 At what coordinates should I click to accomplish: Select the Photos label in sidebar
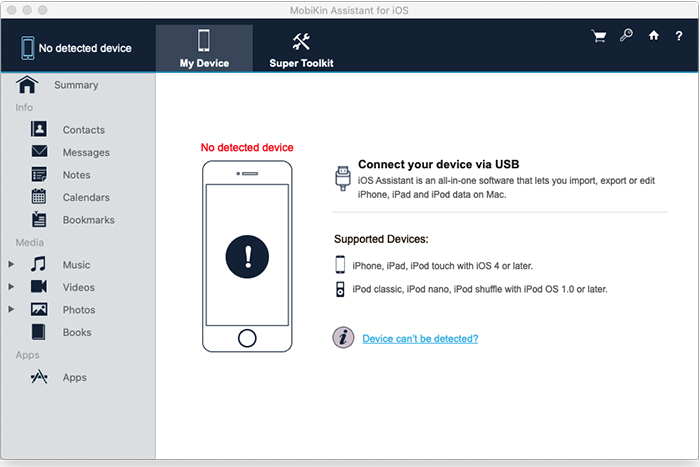click(79, 310)
